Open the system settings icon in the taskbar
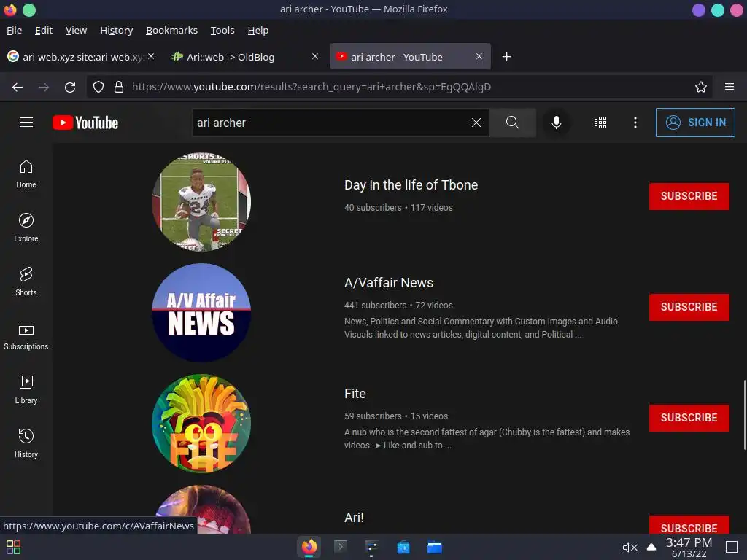Image resolution: width=747 pixels, height=560 pixels. click(x=371, y=547)
